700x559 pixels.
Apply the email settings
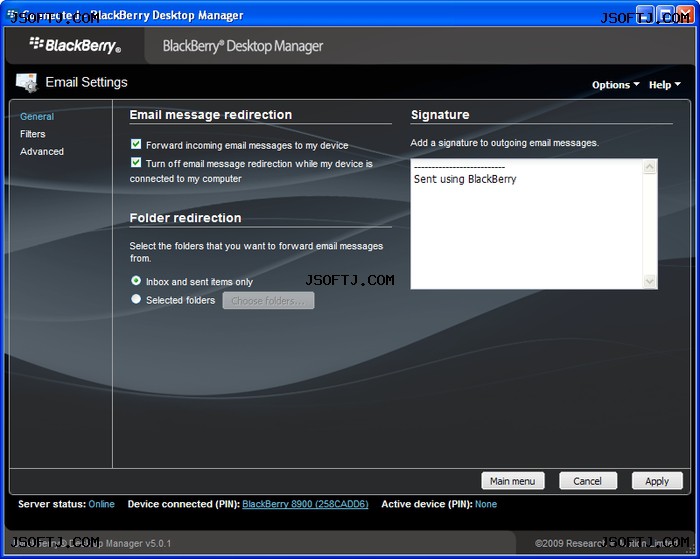(x=657, y=481)
